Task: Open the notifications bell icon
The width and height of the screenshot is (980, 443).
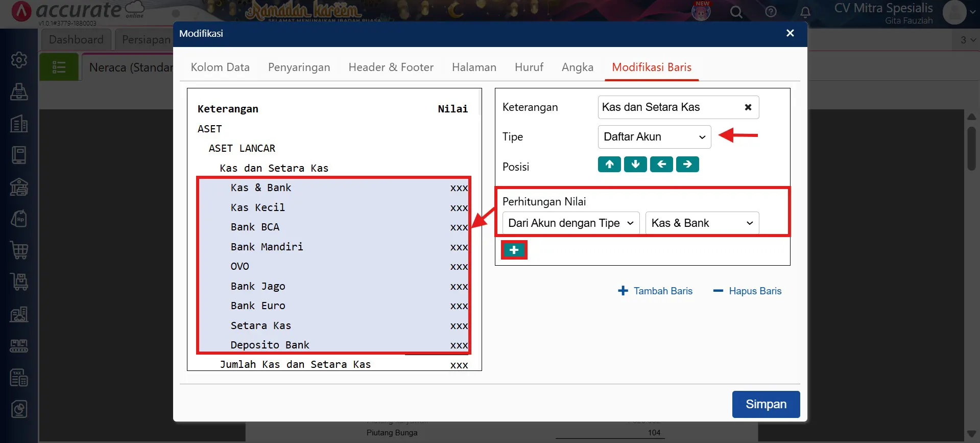Action: 805,12
